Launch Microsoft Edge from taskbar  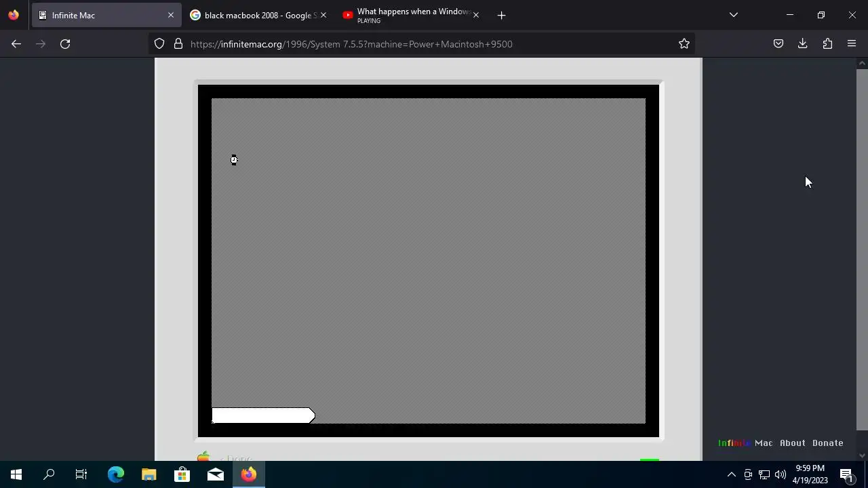115,474
